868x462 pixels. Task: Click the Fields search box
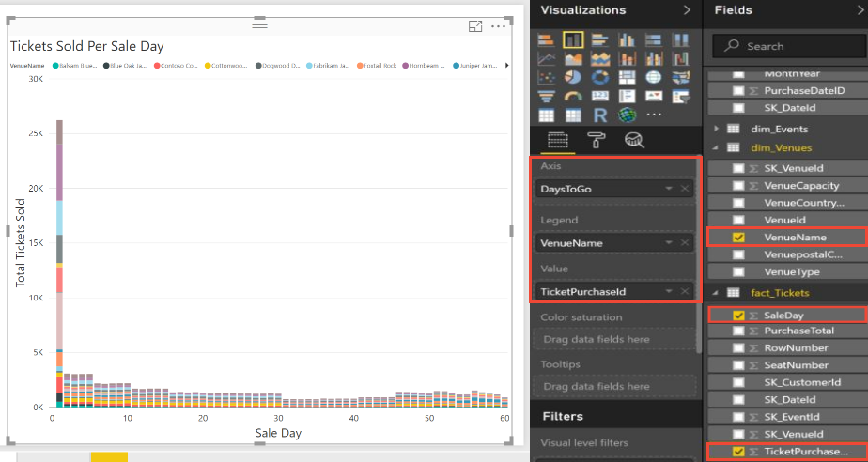point(788,46)
